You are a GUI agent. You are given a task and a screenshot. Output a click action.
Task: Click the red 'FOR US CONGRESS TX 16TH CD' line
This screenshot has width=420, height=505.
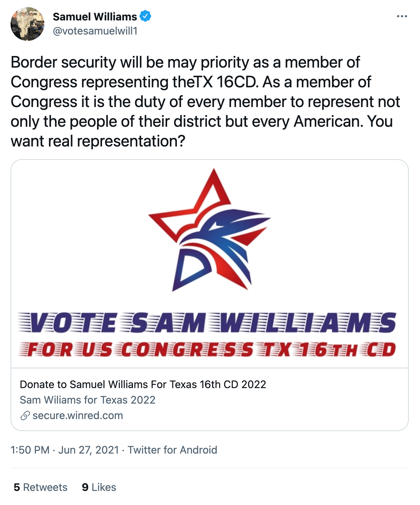point(208,349)
